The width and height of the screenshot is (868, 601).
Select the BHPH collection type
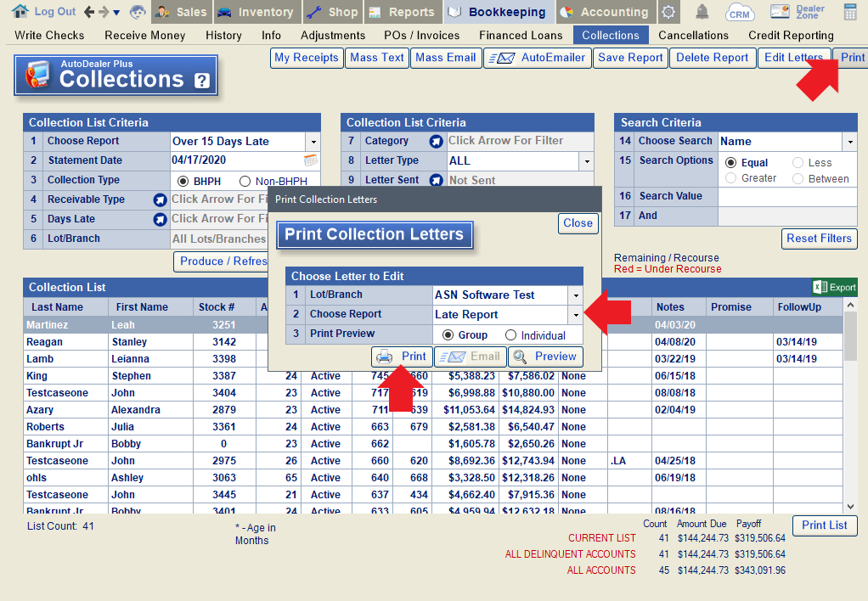coord(183,182)
